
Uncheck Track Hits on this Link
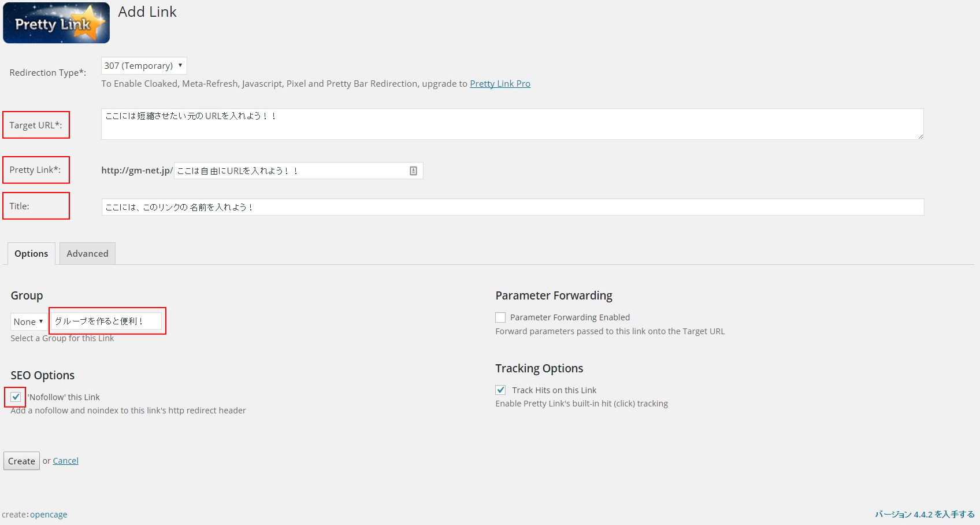point(500,390)
